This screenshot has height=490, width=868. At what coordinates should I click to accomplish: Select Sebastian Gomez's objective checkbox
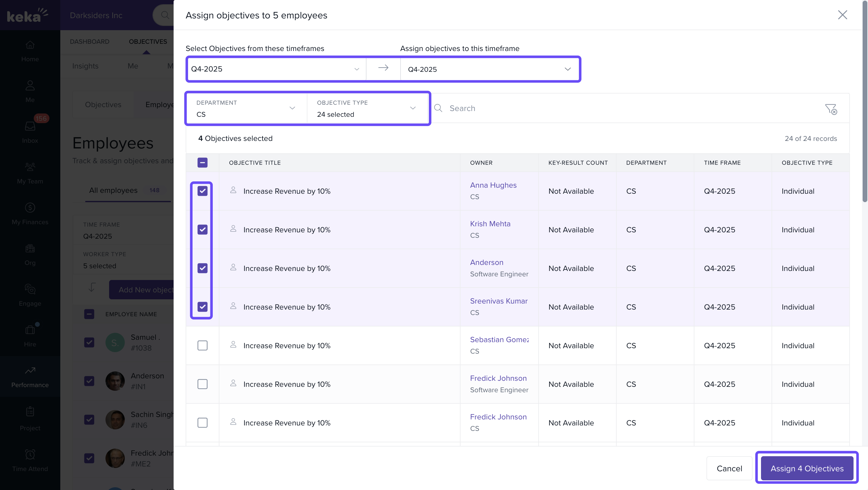click(202, 345)
